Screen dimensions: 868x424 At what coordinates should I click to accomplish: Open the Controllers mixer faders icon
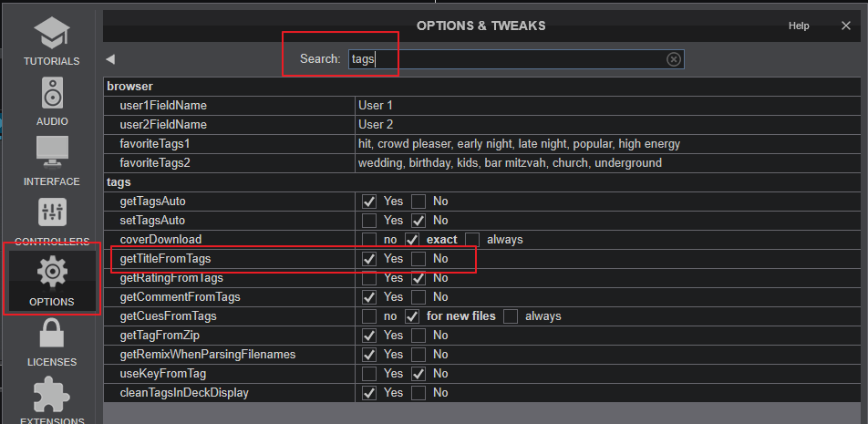click(52, 212)
